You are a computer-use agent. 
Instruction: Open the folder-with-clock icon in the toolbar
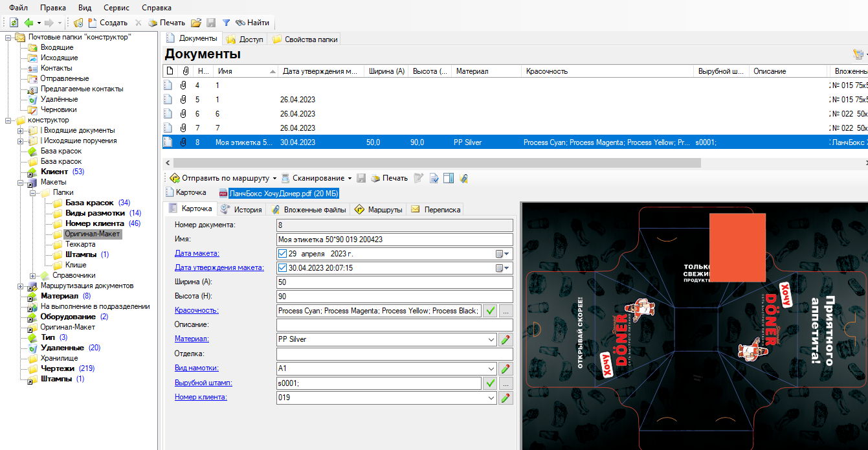(78, 23)
